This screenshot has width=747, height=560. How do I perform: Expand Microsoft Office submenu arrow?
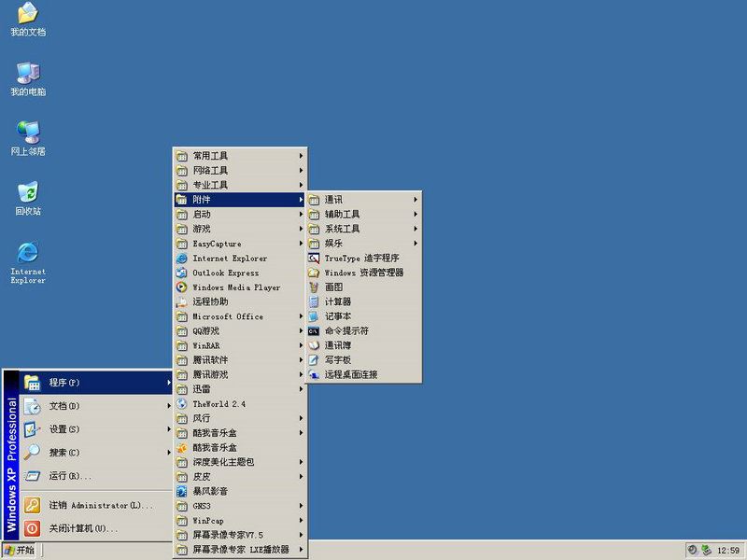pyautogui.click(x=301, y=316)
